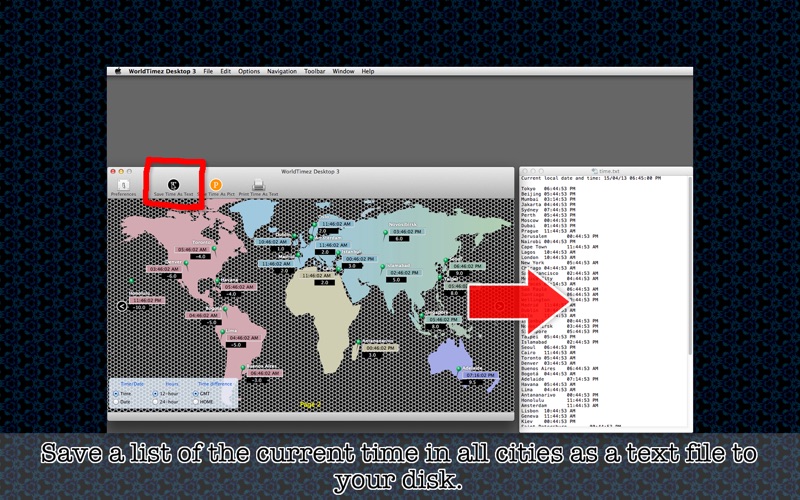Click Islamabad's 02:46:02 PM time label
This screenshot has height=500, width=800.
[405, 273]
